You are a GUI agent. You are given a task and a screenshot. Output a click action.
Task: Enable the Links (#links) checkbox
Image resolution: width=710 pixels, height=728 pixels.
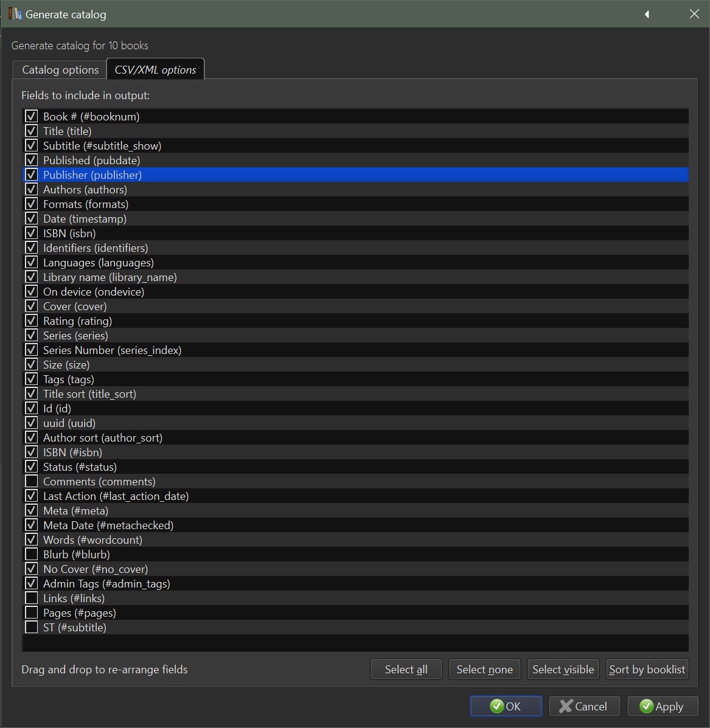(31, 598)
